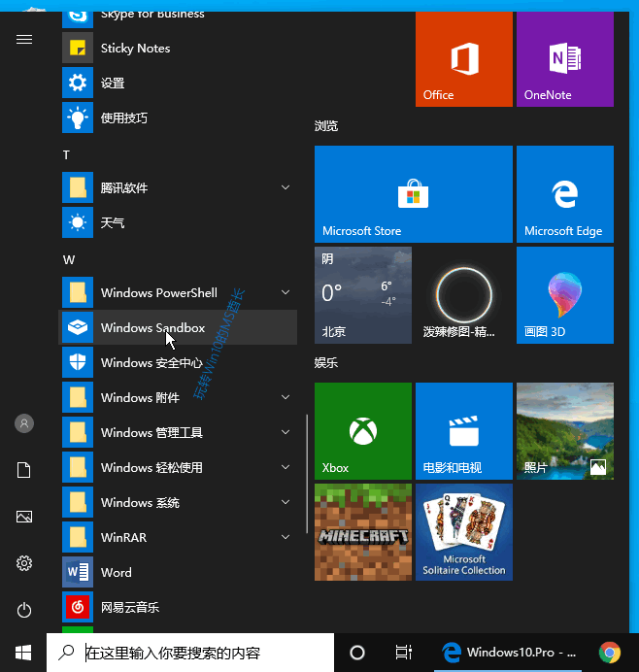Launch Windows Sandbox
This screenshot has width=639, height=672.
point(178,327)
